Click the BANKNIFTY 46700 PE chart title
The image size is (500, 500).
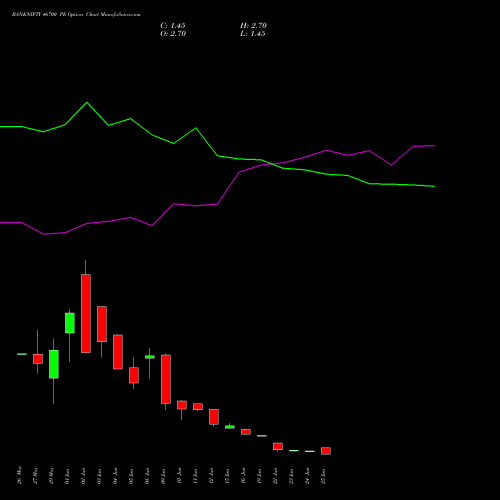tap(76, 15)
